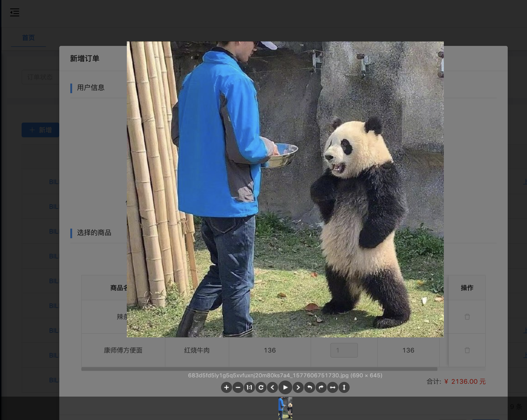The width and height of the screenshot is (527, 420).
Task: Rotate image left (counterclockwise)
Action: [309, 387]
